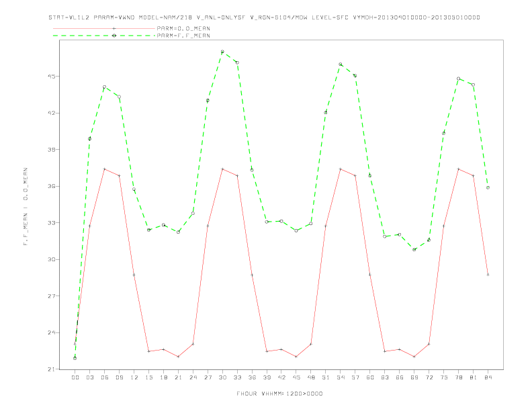This screenshot has width=532, height=411.
Task: Click the green F.F_MEAN marker at hour 00
Action: (x=75, y=358)
